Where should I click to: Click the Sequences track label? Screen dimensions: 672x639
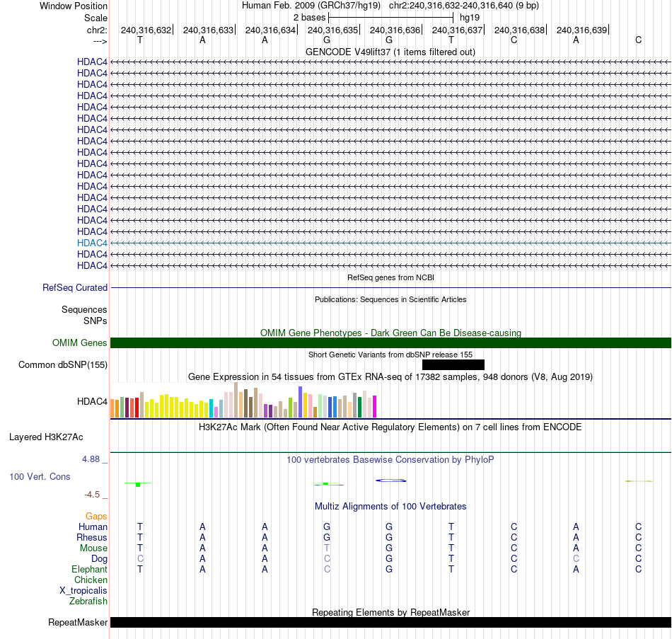tap(84, 310)
